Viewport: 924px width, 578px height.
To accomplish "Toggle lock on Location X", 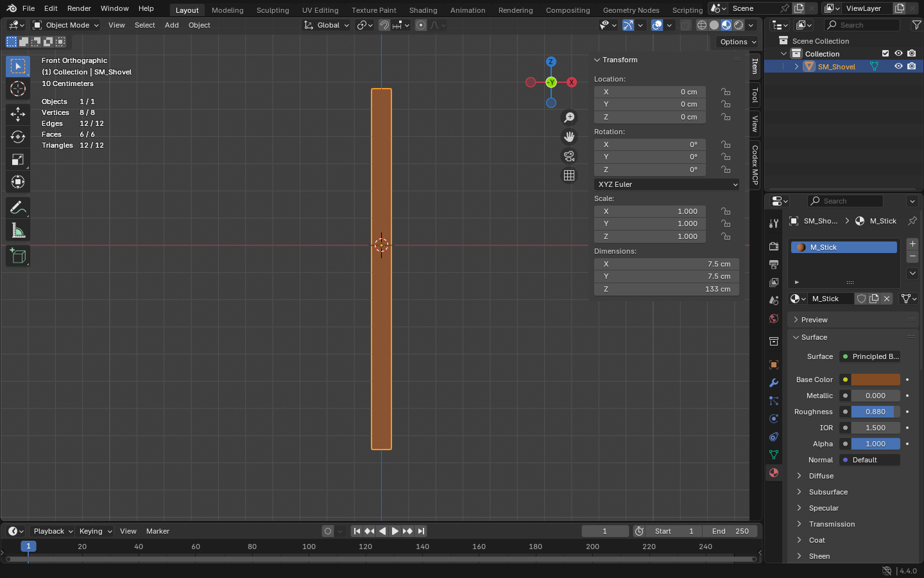I will coord(726,92).
